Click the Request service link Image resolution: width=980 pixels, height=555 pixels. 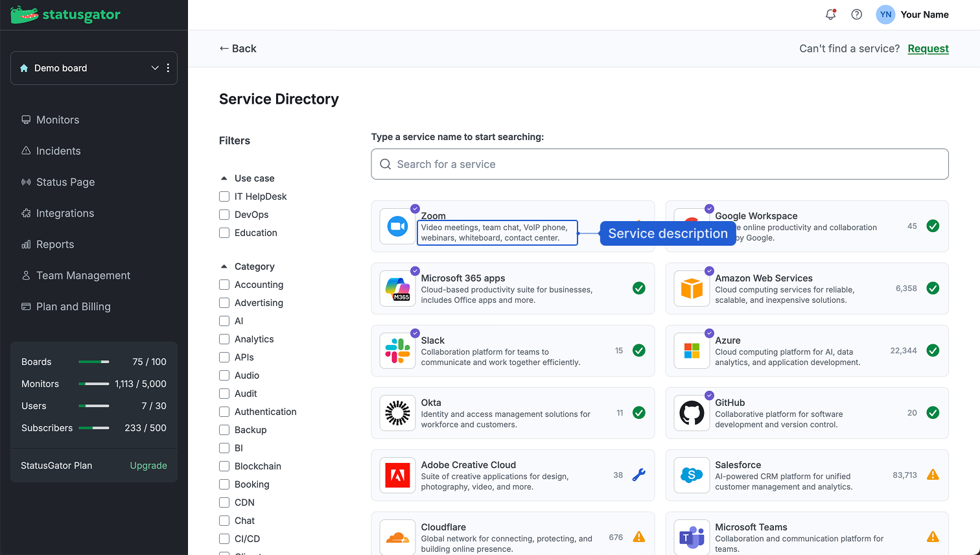928,49
